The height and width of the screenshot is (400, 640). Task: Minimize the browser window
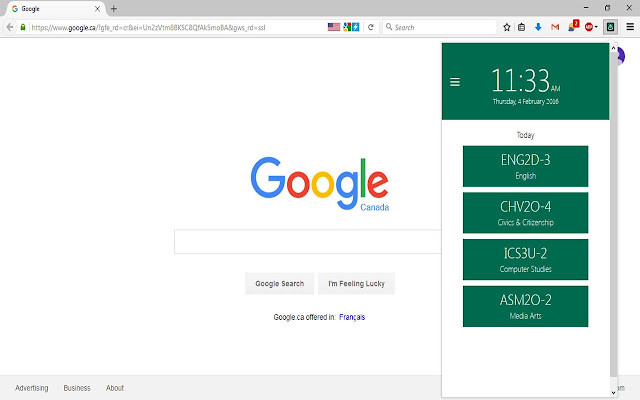(x=586, y=8)
